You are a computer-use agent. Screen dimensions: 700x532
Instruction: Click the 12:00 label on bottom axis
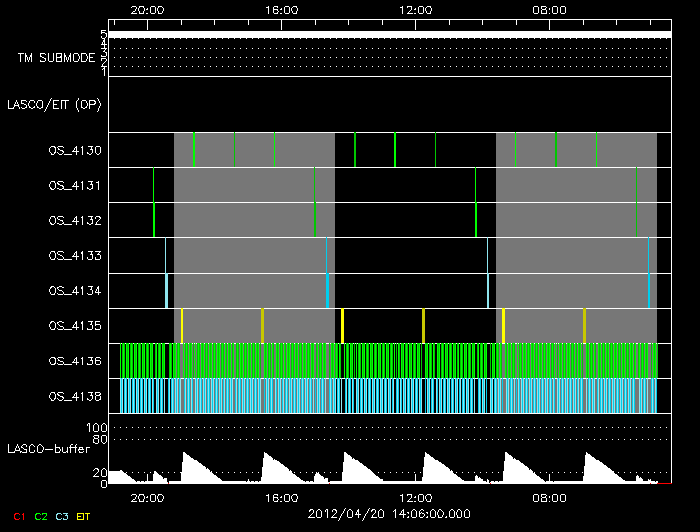tap(416, 498)
